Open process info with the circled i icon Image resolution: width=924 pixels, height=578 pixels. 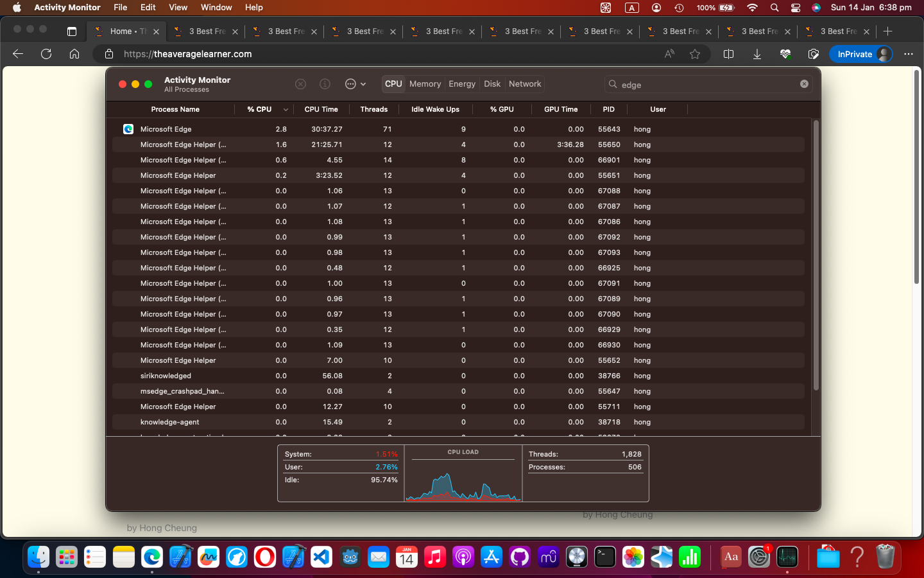tap(325, 83)
